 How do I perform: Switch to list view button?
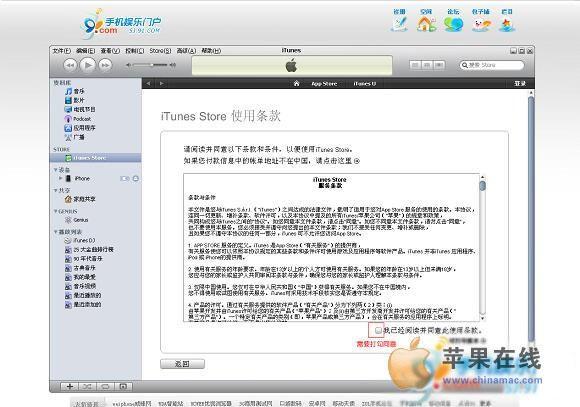tap(415, 65)
